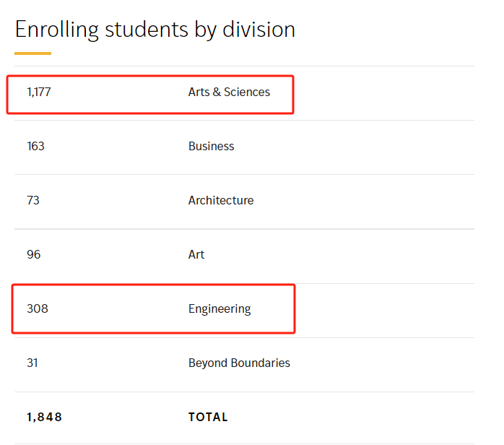The width and height of the screenshot is (504, 445).
Task: Click the word Enrolling in the heading
Action: click(x=57, y=30)
